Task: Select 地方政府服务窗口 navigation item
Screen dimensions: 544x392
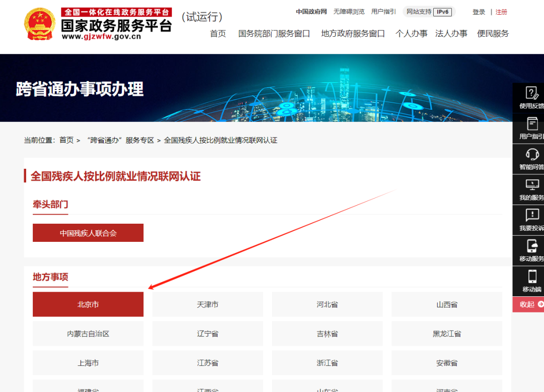Action: point(353,34)
